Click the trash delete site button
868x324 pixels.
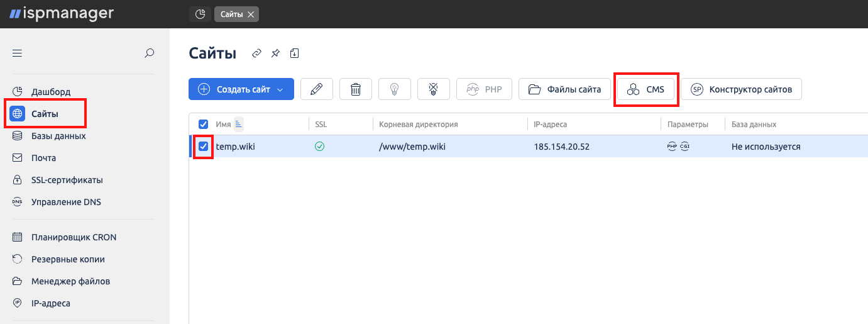(x=356, y=89)
